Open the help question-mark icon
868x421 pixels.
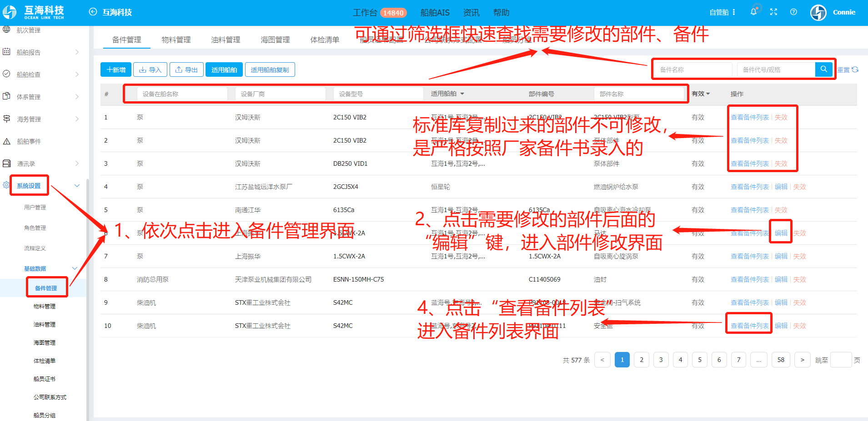pyautogui.click(x=793, y=12)
